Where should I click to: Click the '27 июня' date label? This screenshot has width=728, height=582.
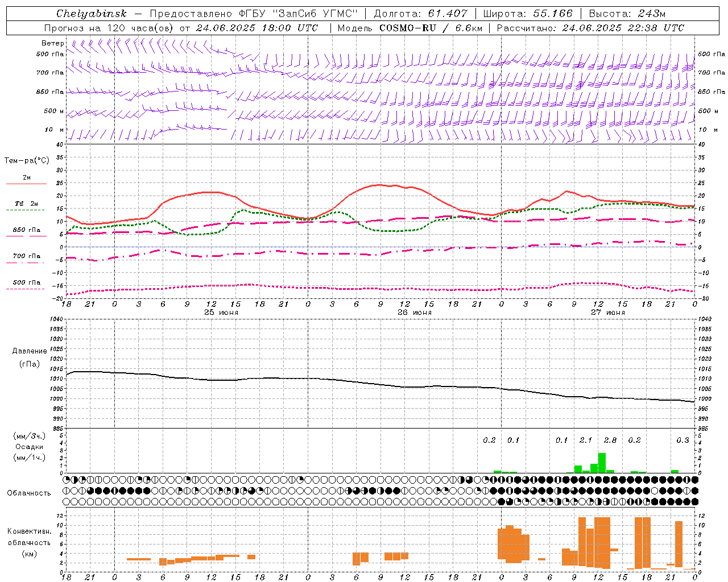tap(608, 313)
